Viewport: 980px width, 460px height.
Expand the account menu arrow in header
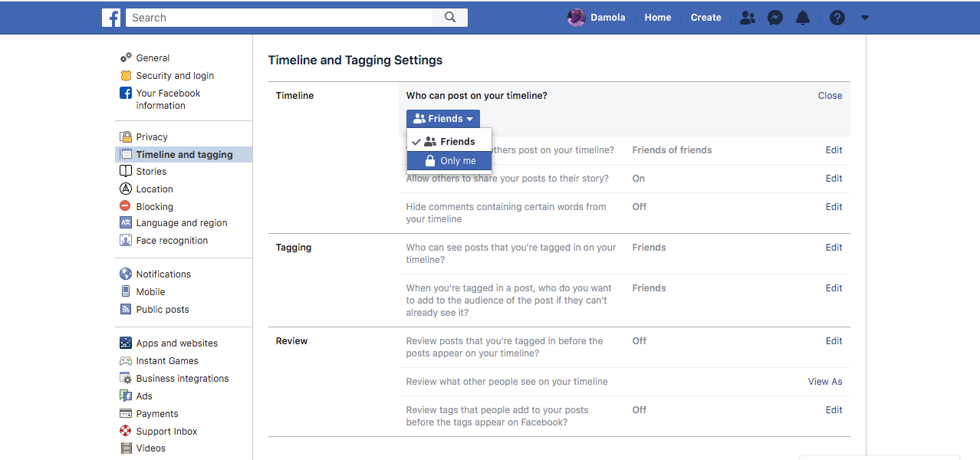(865, 18)
